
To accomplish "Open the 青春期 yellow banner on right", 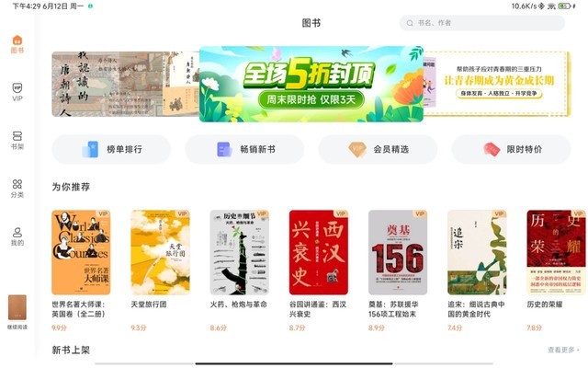I will [x=497, y=84].
